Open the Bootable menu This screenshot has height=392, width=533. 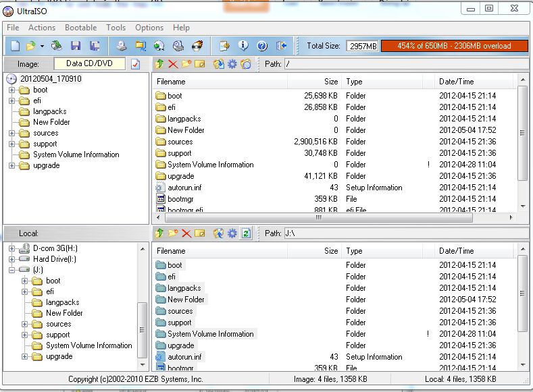click(x=81, y=28)
